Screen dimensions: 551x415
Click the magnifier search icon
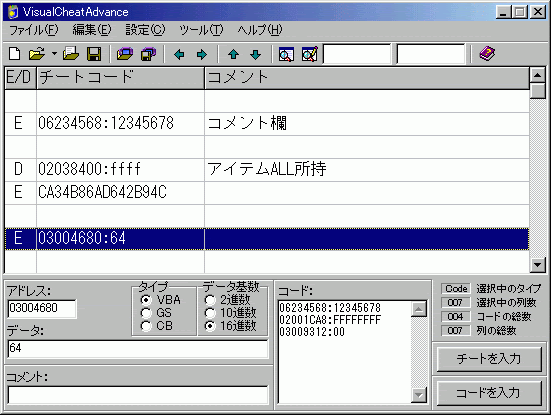(286, 54)
